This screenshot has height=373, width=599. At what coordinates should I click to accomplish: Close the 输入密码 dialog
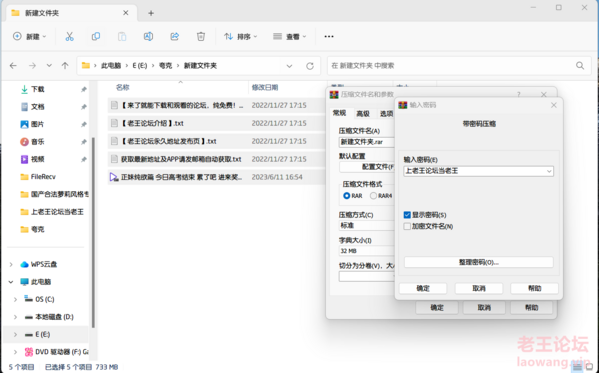coord(554,105)
